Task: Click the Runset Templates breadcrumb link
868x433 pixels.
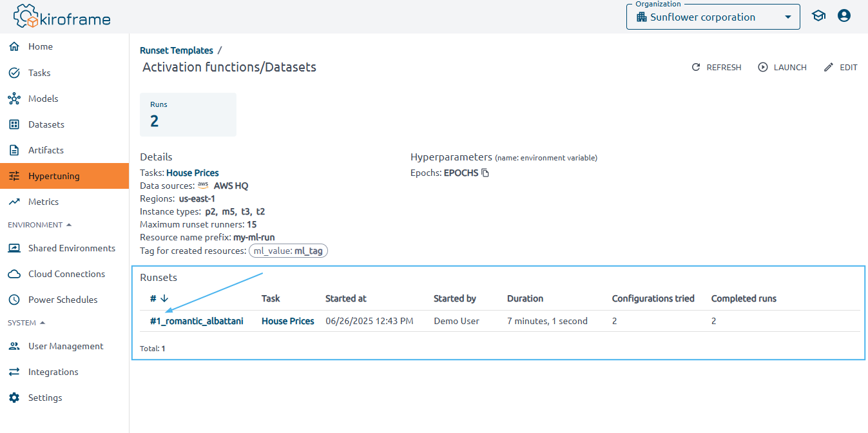Action: point(177,50)
